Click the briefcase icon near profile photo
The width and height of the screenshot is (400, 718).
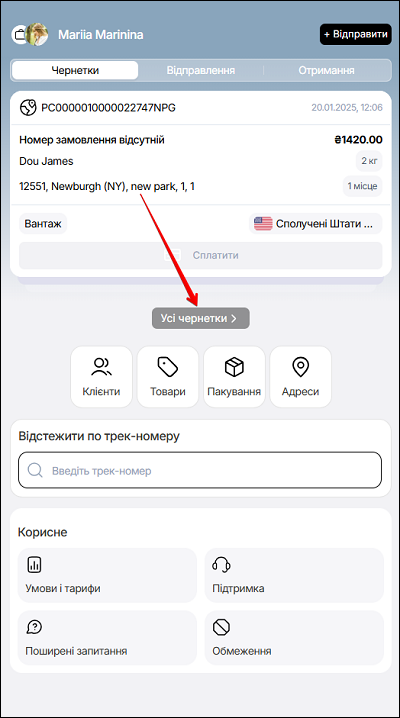click(19, 34)
